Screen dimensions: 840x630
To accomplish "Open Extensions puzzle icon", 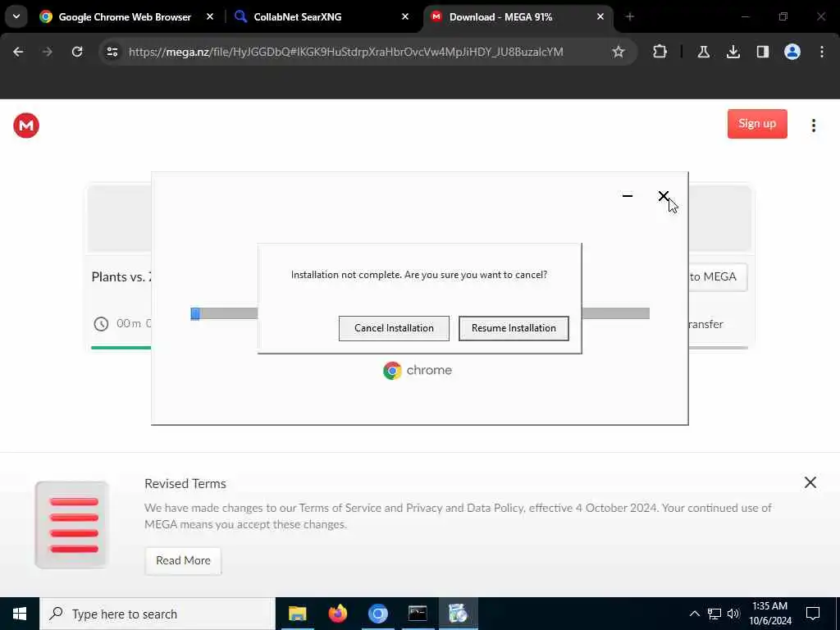I will tap(660, 52).
